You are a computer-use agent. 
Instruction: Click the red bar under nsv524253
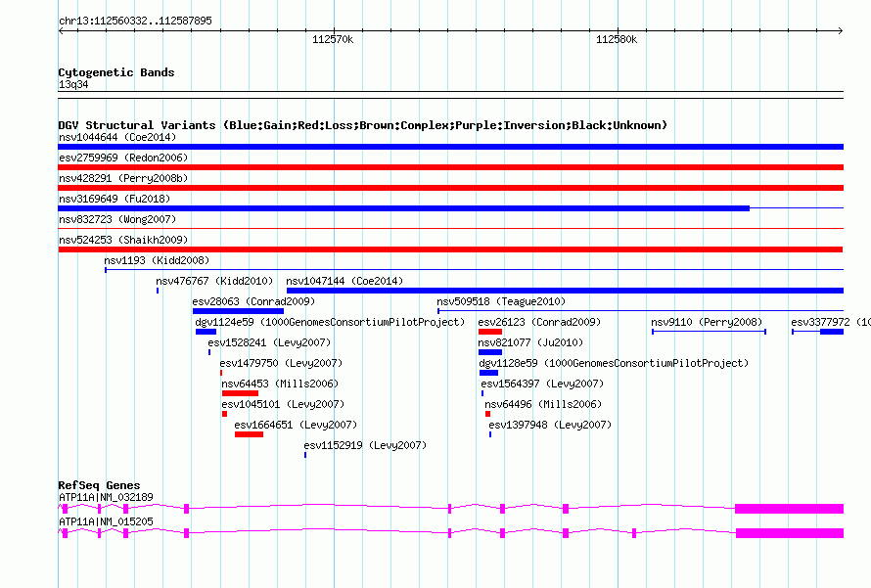[450, 249]
